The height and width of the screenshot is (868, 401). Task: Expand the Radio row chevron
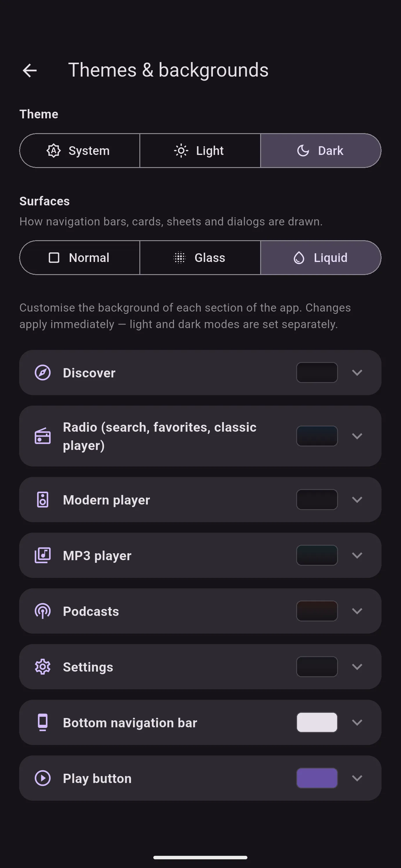point(357,436)
